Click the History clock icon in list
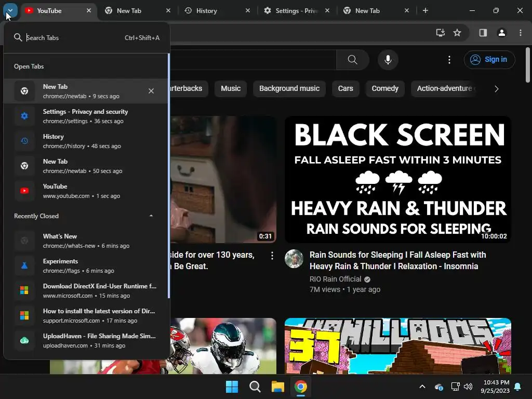Viewport: 532px width, 399px height. click(x=24, y=141)
